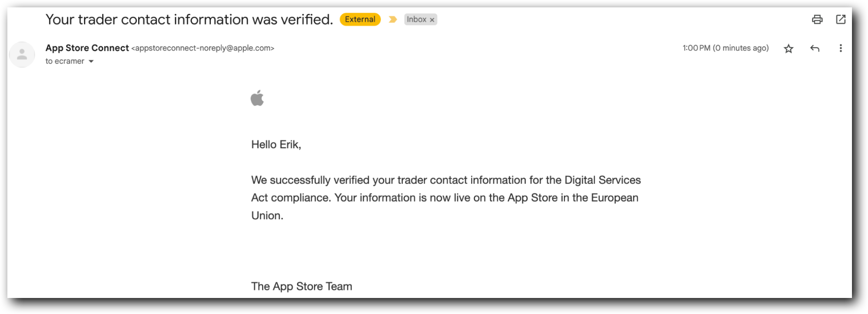Click the sender email address

[203, 49]
